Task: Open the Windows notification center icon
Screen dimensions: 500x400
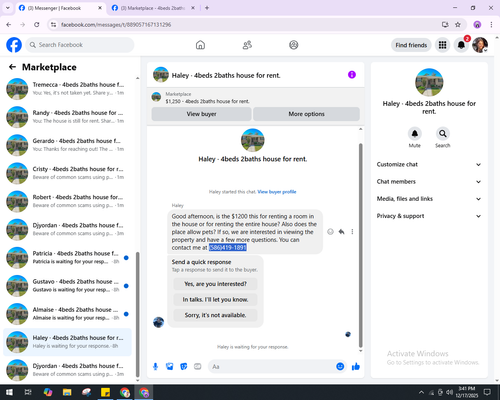Action: [x=487, y=392]
